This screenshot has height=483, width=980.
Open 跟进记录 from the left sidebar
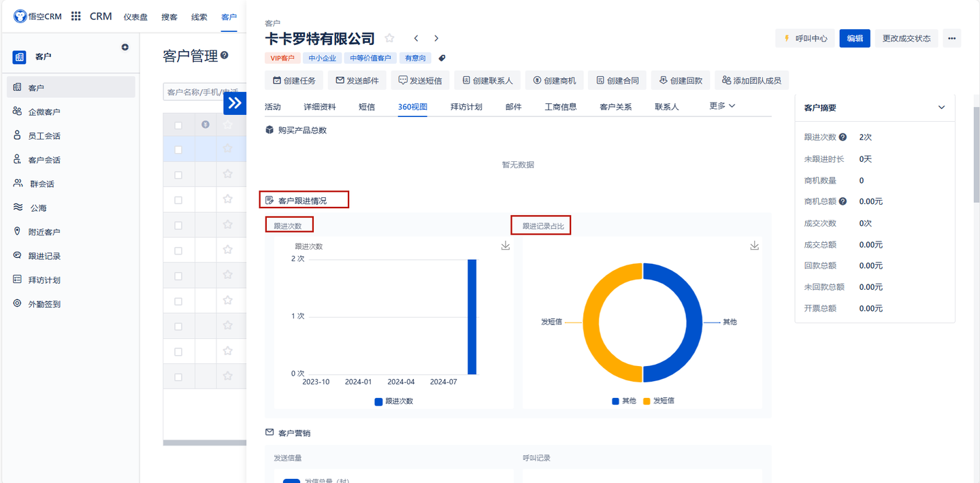coord(38,255)
